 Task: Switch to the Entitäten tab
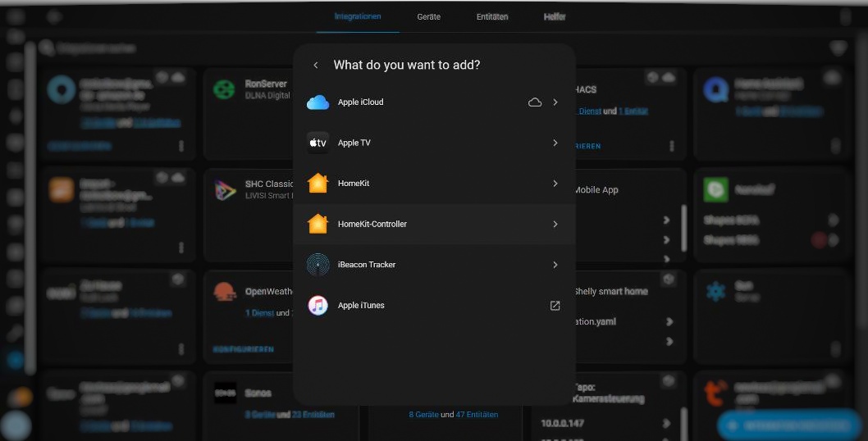(492, 16)
